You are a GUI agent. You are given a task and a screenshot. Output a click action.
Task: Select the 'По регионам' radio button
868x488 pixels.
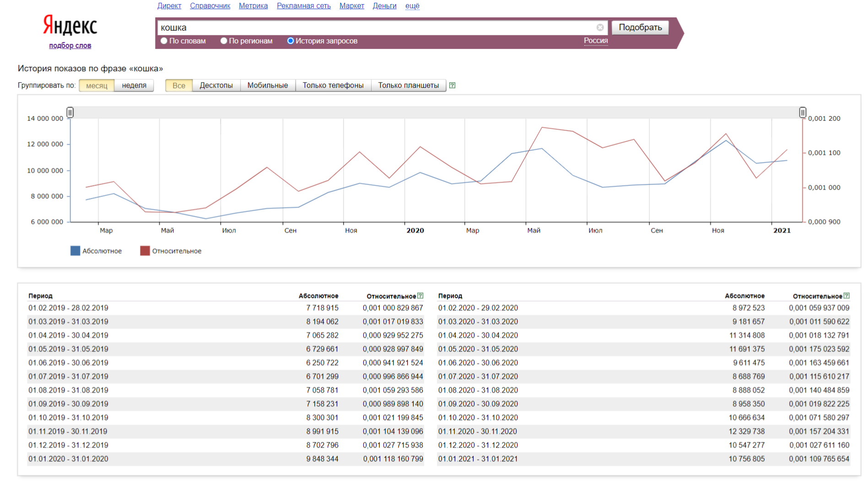(224, 41)
